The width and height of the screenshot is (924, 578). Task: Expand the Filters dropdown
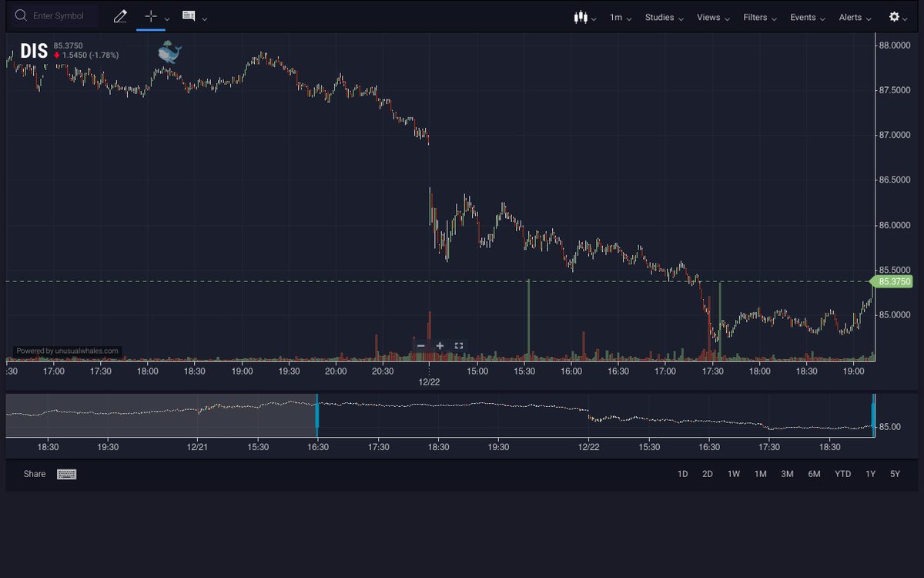(755, 15)
